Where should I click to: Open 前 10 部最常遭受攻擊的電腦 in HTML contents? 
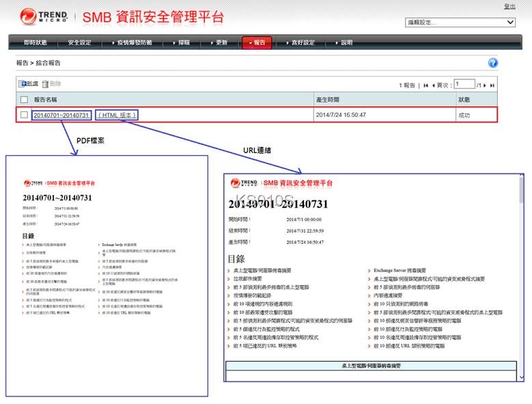coord(263,312)
